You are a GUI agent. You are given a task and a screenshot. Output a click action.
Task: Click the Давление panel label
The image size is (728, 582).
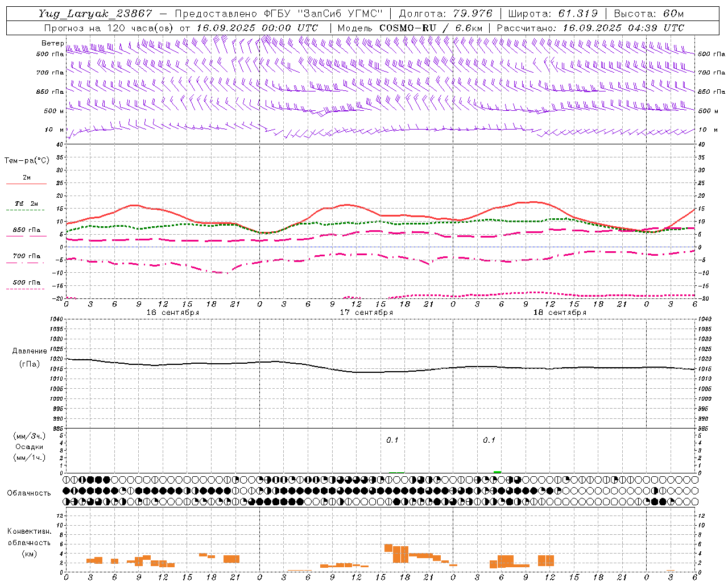pos(30,351)
